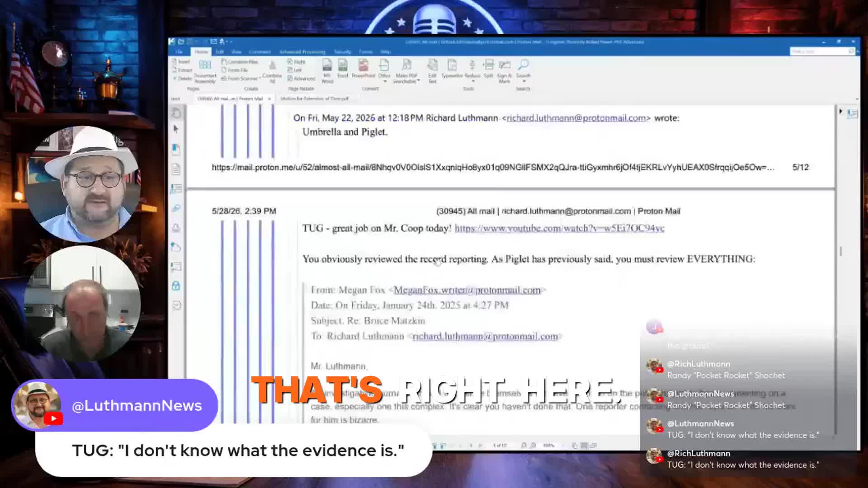The image size is (868, 488).
Task: Switch to the Home ribbon tab
Action: 201,52
